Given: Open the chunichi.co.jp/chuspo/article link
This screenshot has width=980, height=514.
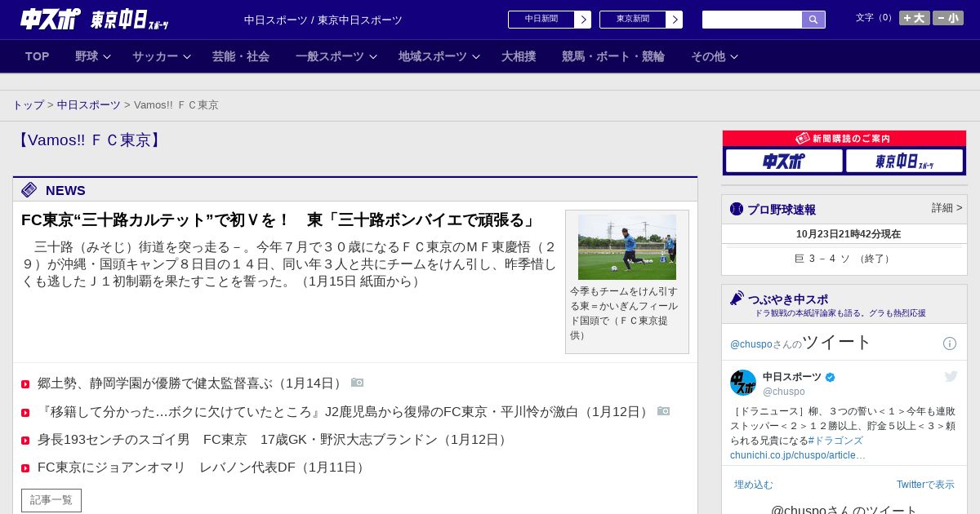Looking at the screenshot, I should click(x=798, y=455).
